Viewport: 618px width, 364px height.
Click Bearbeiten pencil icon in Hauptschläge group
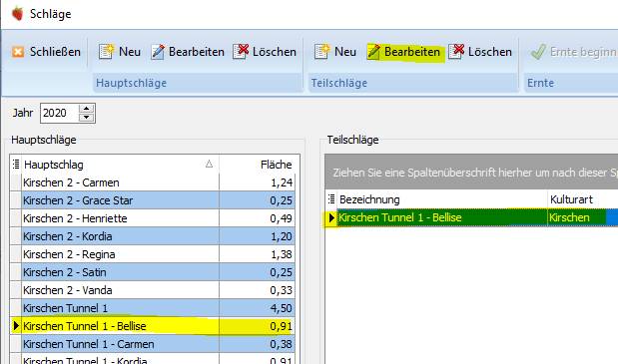pyautogui.click(x=158, y=52)
